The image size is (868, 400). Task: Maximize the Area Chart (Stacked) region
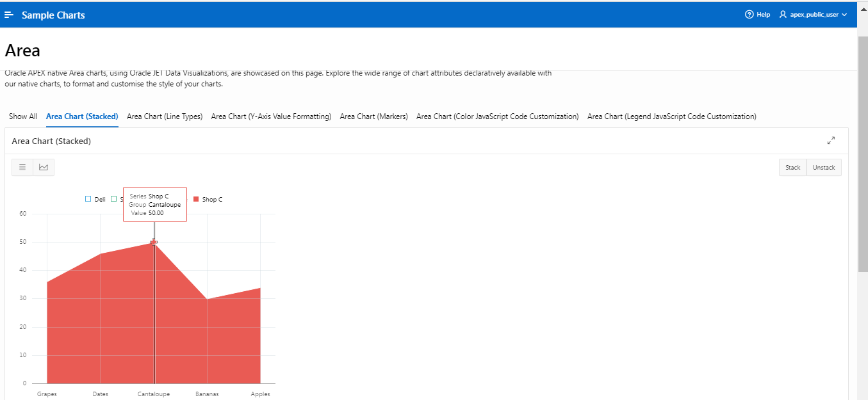pyautogui.click(x=831, y=141)
